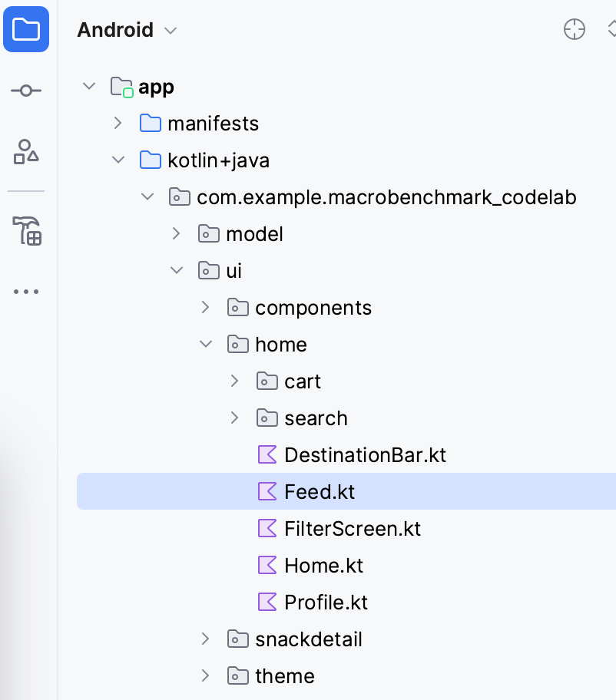Open the Resource Manager tool window

click(x=26, y=152)
